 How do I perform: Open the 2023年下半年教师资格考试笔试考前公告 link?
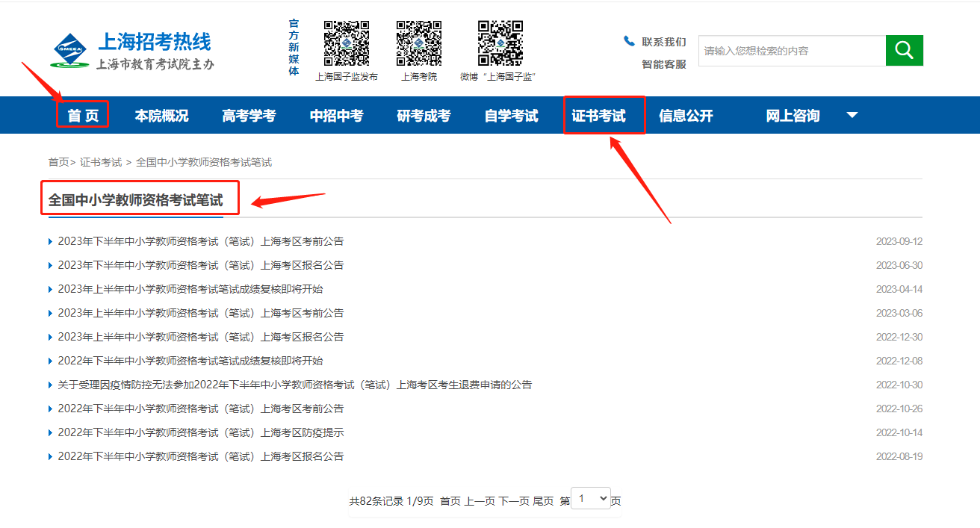tap(199, 240)
